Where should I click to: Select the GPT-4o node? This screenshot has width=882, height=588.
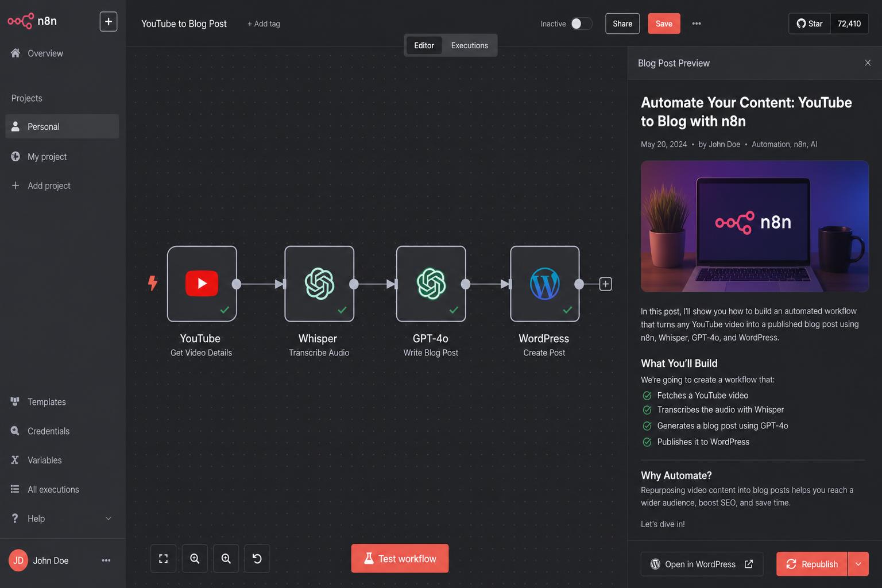tap(431, 284)
